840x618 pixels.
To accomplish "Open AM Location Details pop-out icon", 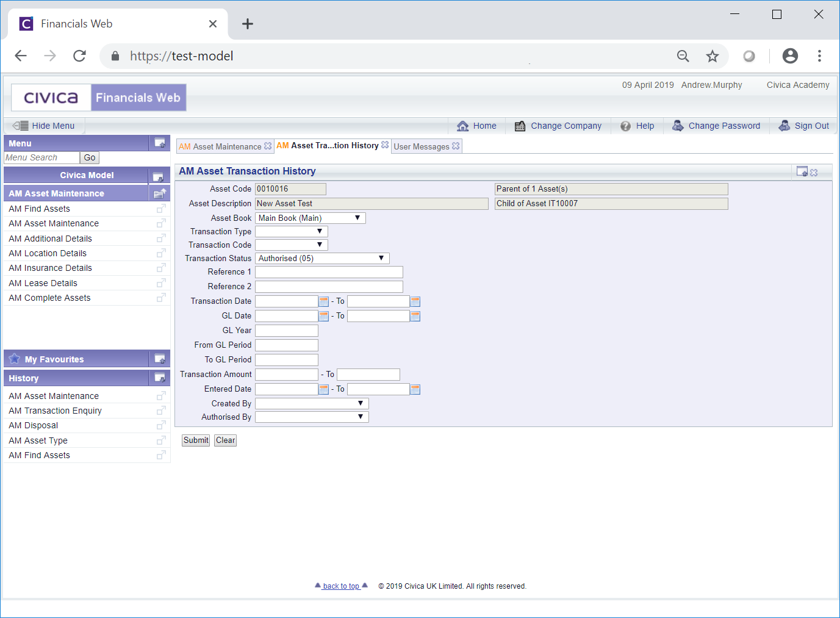I will (161, 253).
